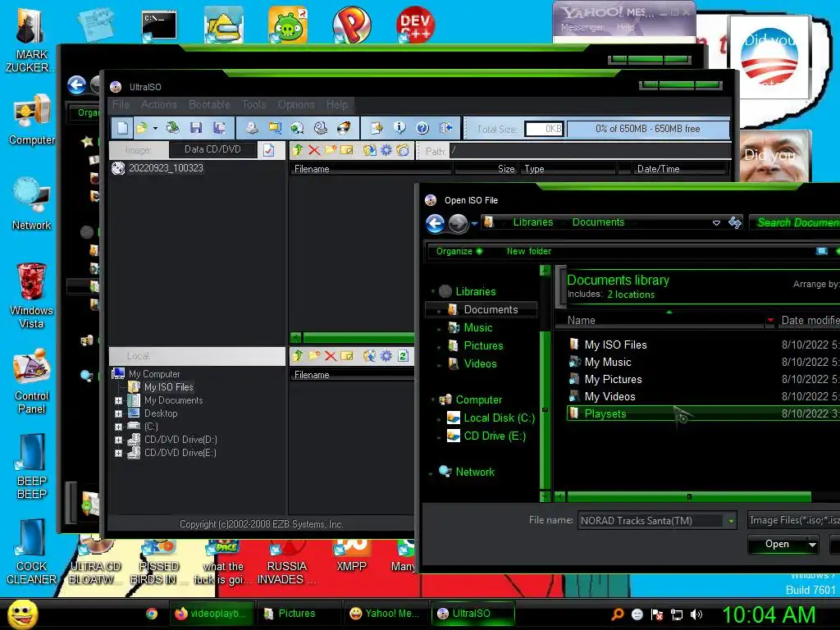Click the Make CD/DVD Image drive icon
The width and height of the screenshot is (840, 630).
[251, 127]
